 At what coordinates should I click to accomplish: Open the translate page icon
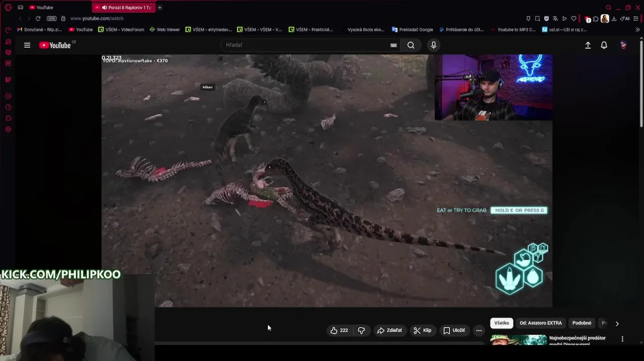pos(555,19)
